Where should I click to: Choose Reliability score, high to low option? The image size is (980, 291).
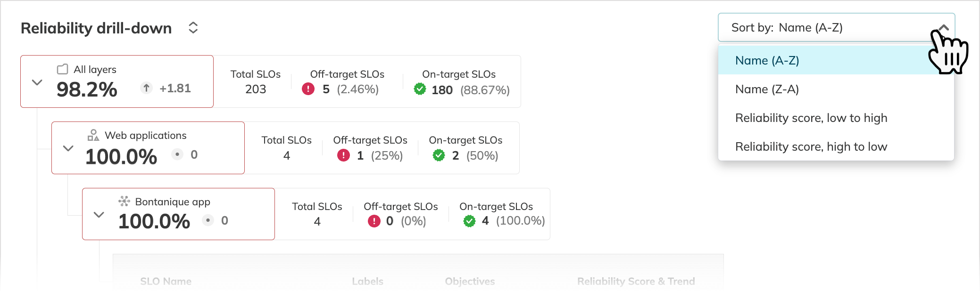811,146
